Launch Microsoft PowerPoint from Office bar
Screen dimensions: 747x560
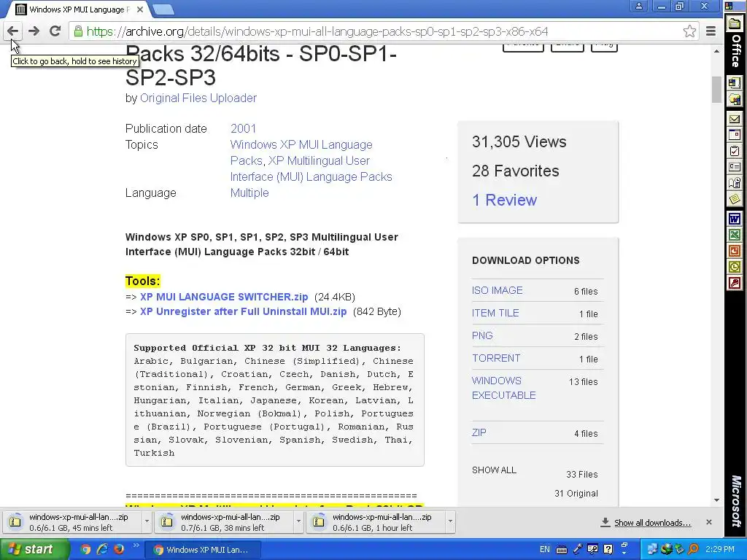coord(735,251)
